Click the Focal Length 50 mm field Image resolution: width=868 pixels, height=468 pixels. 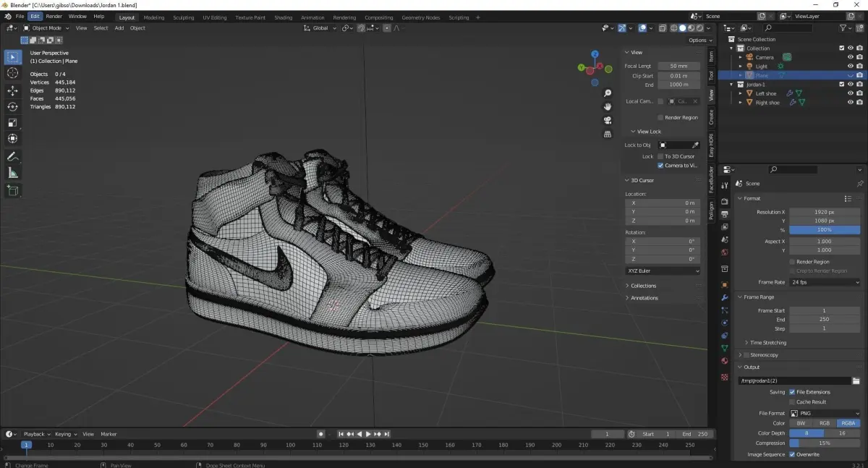pos(678,66)
